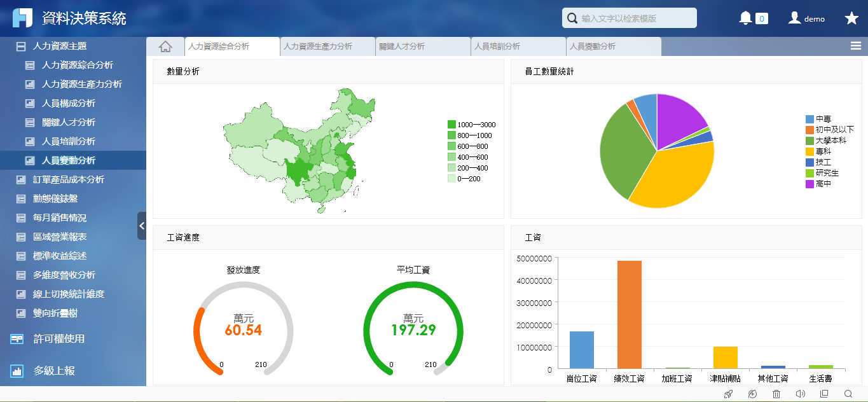The width and height of the screenshot is (868, 402).
Task: Select 訂單產品成本分析 in the sidebar
Action: [x=68, y=180]
